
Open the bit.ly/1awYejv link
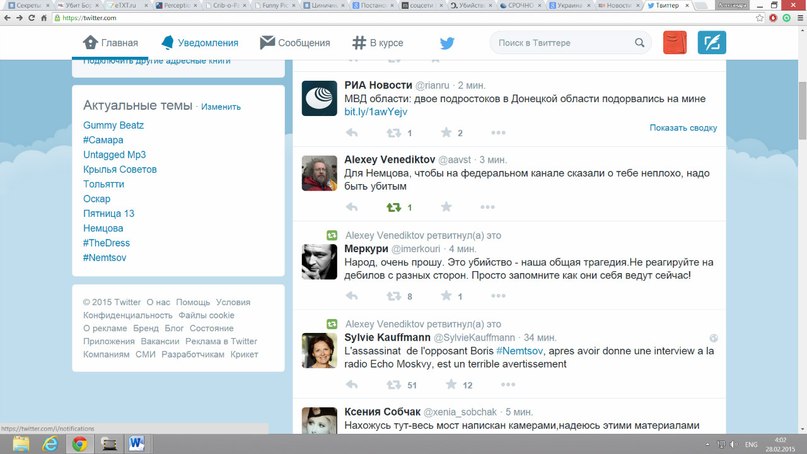pos(376,112)
